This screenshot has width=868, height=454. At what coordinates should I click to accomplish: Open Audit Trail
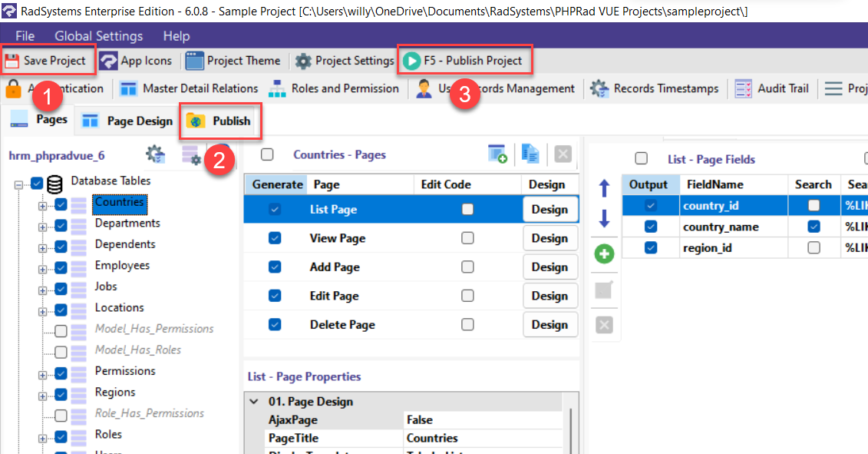coord(771,88)
